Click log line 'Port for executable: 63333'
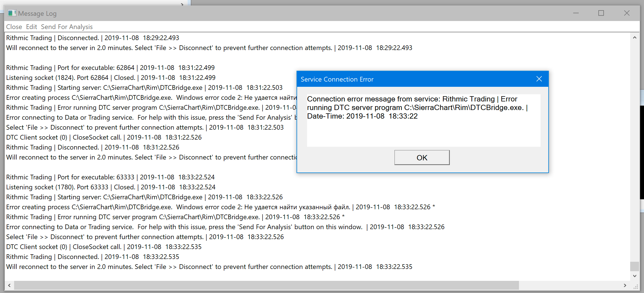 pyautogui.click(x=110, y=177)
